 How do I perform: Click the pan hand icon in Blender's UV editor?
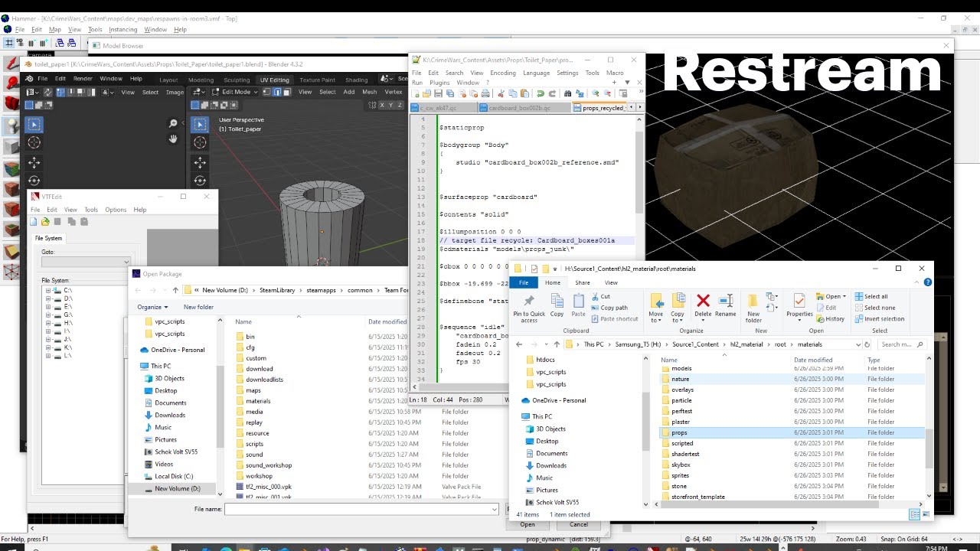[x=173, y=139]
